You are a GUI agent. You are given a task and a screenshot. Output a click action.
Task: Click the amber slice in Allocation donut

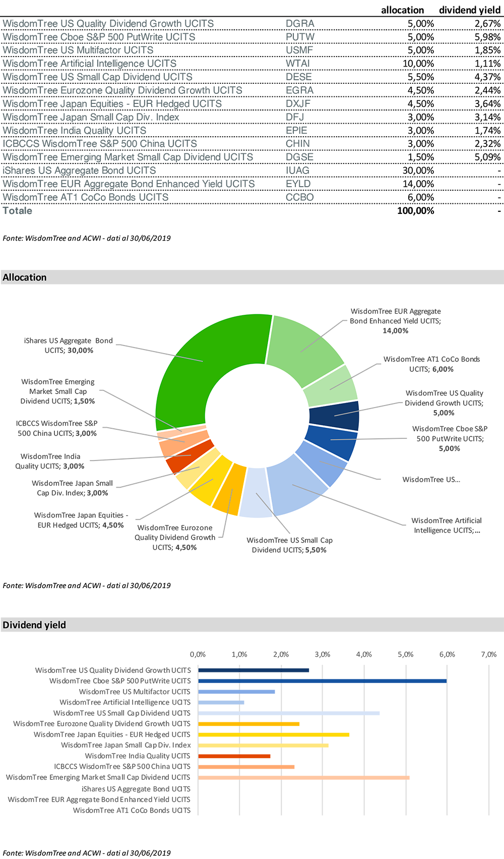pyautogui.click(x=229, y=492)
